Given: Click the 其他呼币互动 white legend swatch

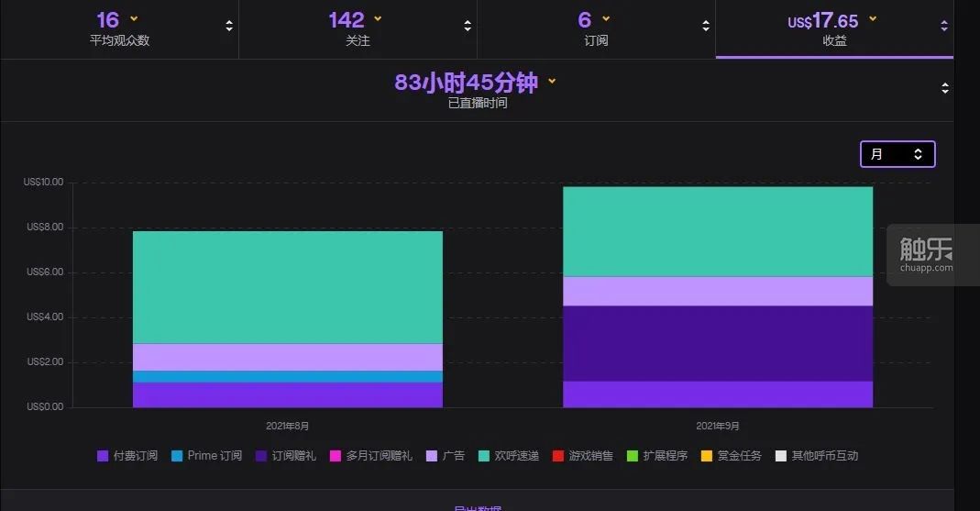Looking at the screenshot, I should [x=781, y=456].
